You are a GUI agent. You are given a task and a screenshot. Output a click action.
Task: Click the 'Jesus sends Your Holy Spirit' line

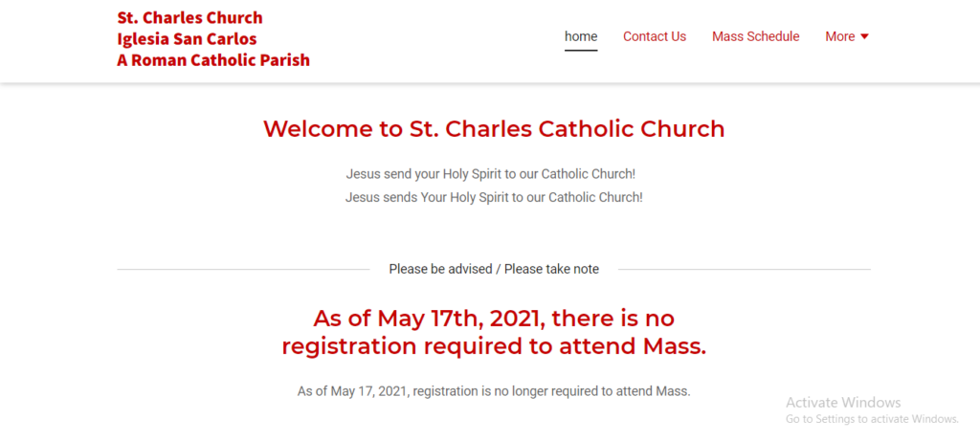pyautogui.click(x=494, y=197)
